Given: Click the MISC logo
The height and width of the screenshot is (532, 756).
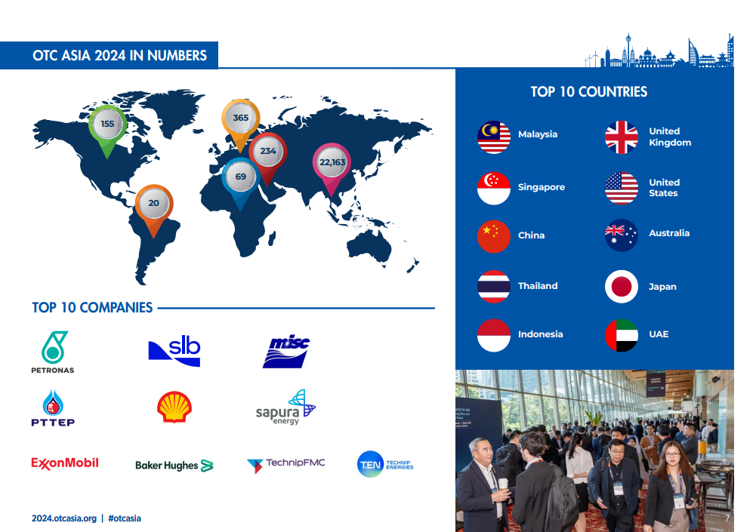Looking at the screenshot, I should pyautogui.click(x=286, y=352).
